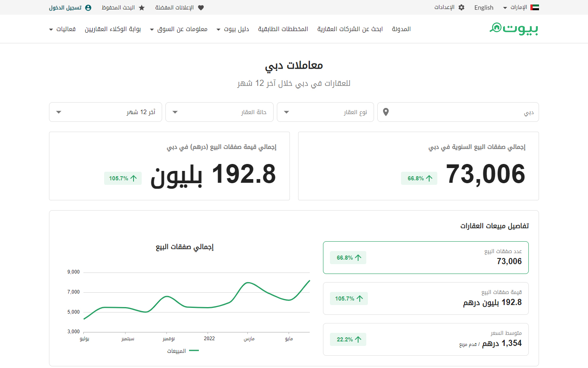Click the 7,000 y-axis value

click(73, 292)
